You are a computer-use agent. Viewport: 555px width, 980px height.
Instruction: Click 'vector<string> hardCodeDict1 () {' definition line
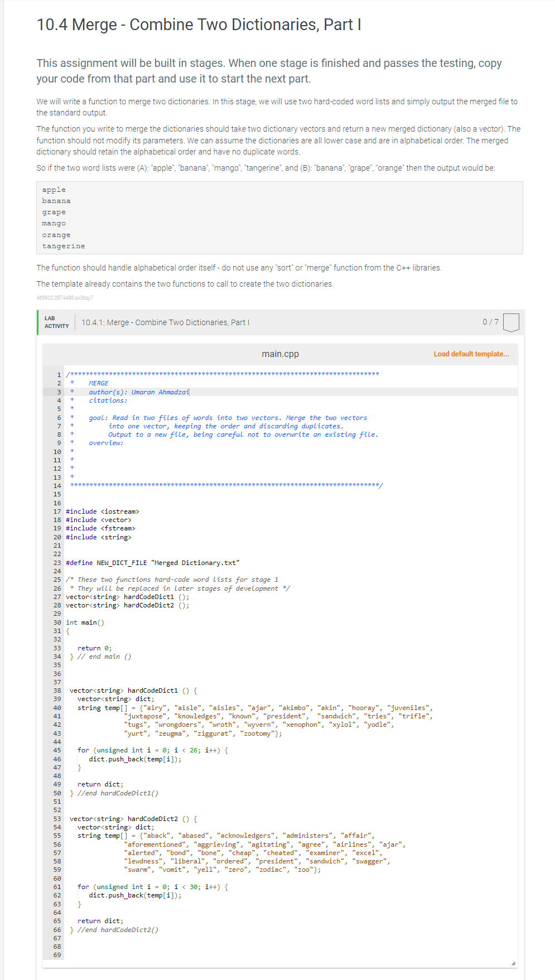point(133,691)
